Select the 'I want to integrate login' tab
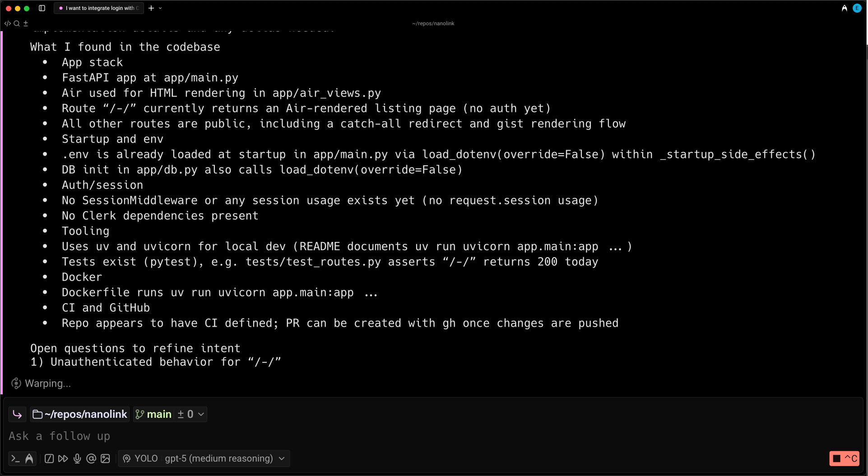The width and height of the screenshot is (868, 476). pyautogui.click(x=99, y=8)
